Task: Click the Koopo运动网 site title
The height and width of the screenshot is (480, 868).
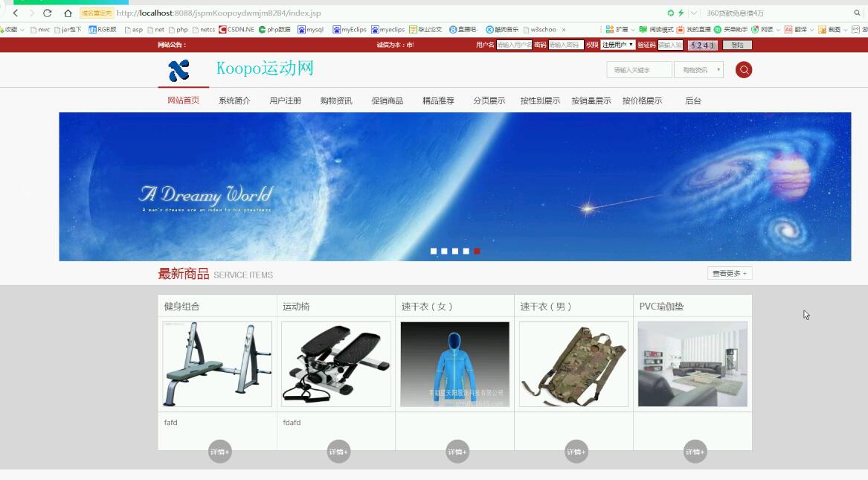Action: pos(266,68)
